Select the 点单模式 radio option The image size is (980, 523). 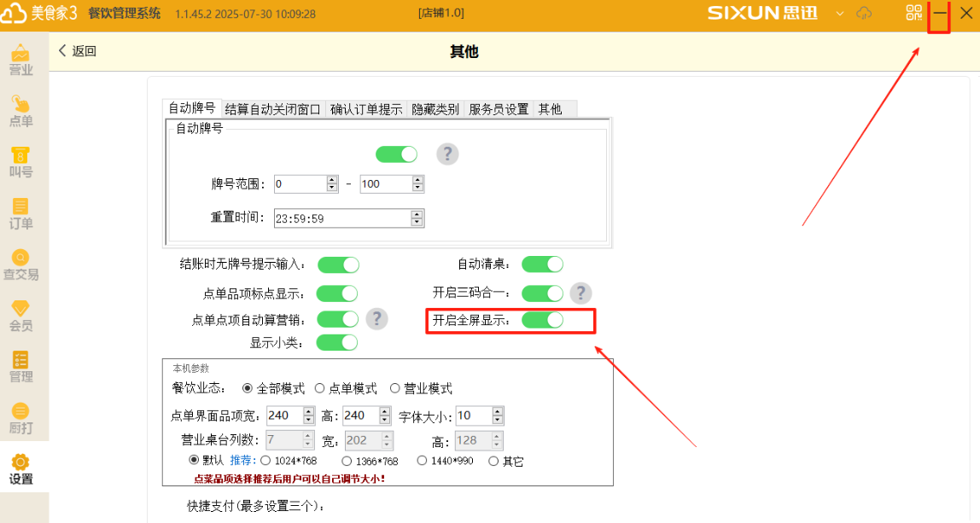click(318, 388)
